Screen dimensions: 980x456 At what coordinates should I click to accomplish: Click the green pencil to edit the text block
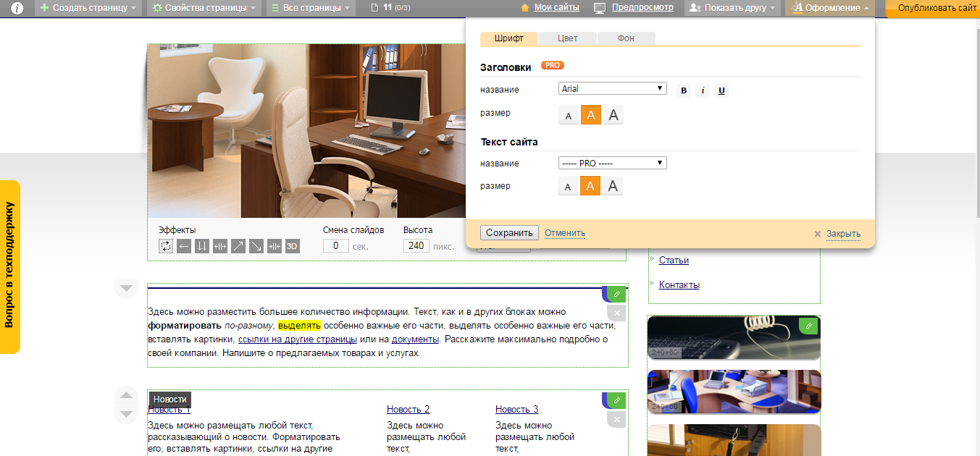click(615, 294)
